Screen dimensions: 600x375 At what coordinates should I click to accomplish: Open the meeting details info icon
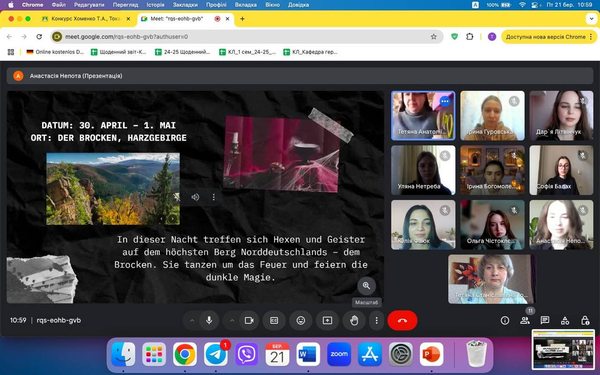(x=505, y=320)
